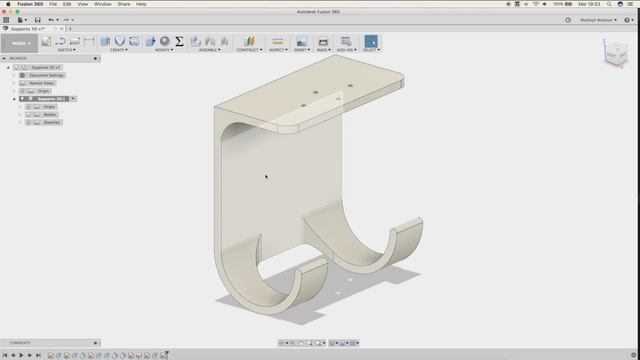Open the MODIFY dropdown menu
The height and width of the screenshot is (360, 640).
(x=164, y=50)
